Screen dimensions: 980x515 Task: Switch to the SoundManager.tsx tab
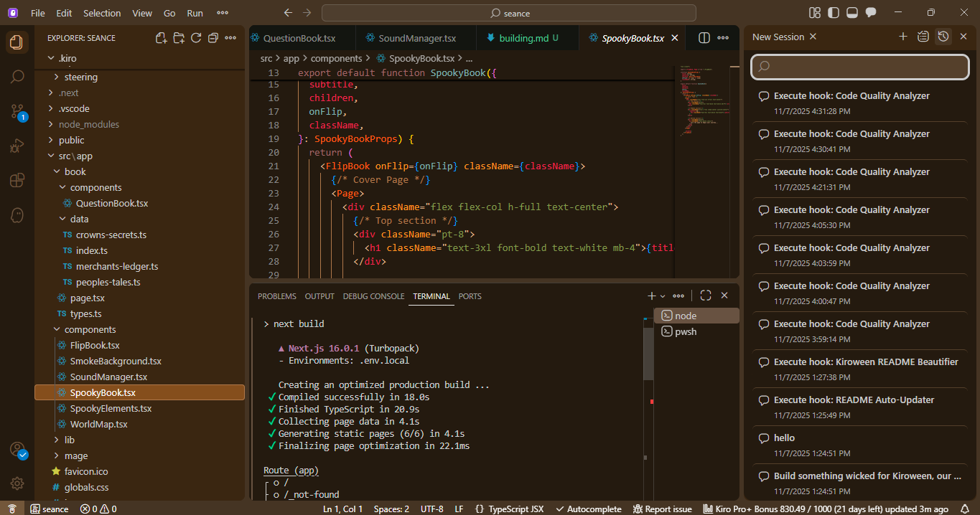tap(416, 38)
